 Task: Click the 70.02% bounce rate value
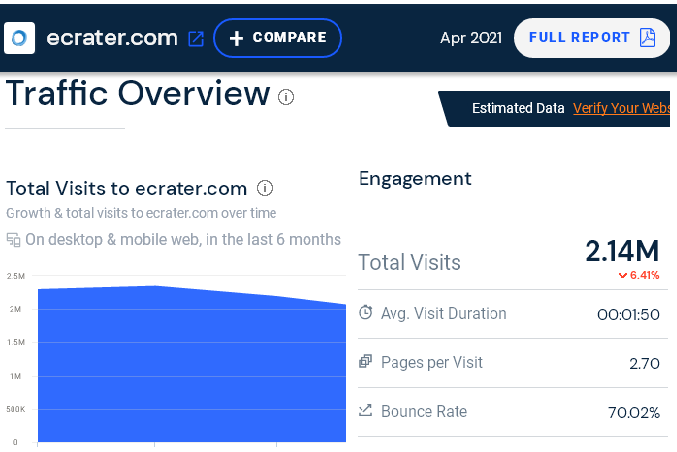click(634, 412)
